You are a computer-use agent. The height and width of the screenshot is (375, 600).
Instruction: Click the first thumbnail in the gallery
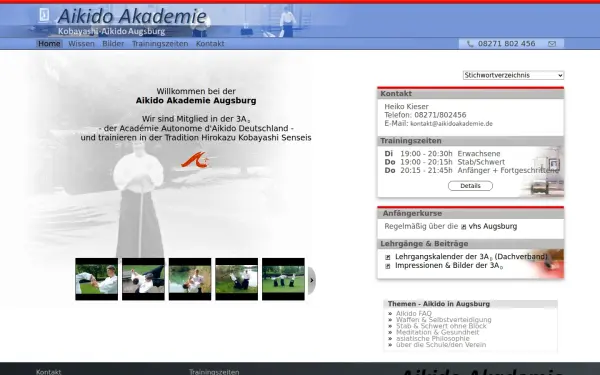coord(96,279)
